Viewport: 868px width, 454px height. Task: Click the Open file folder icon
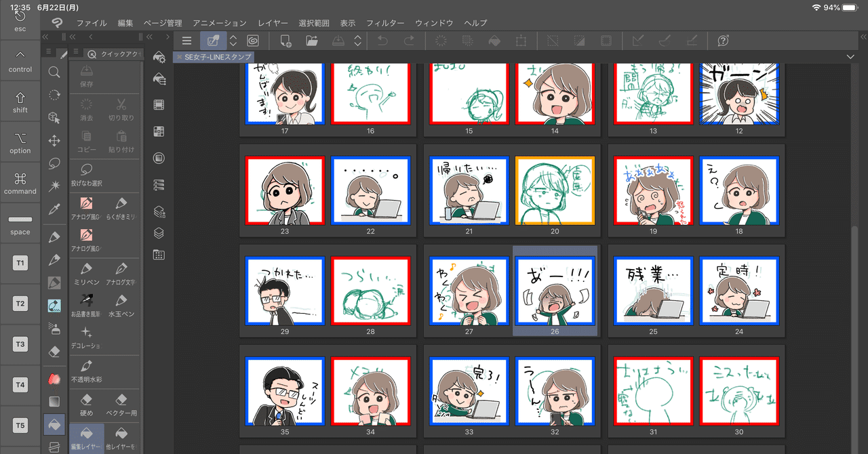[x=312, y=41]
